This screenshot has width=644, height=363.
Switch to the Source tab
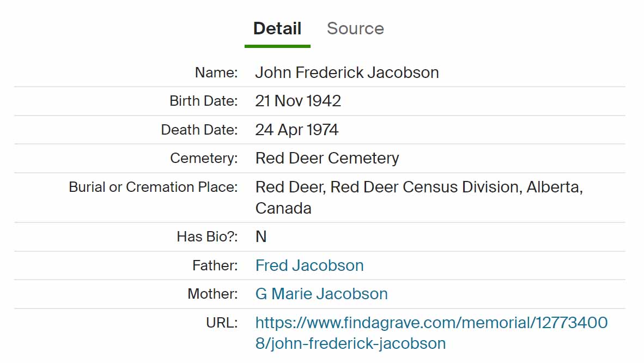coord(355,28)
